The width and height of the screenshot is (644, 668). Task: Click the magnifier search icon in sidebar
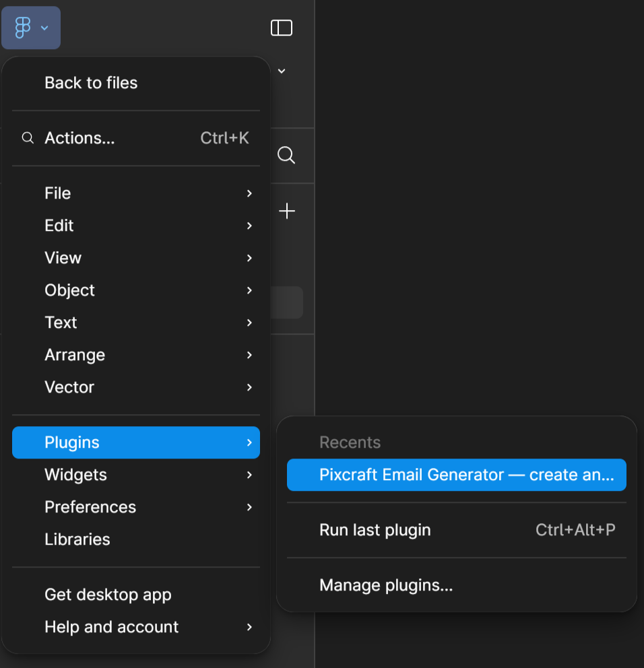(x=286, y=156)
